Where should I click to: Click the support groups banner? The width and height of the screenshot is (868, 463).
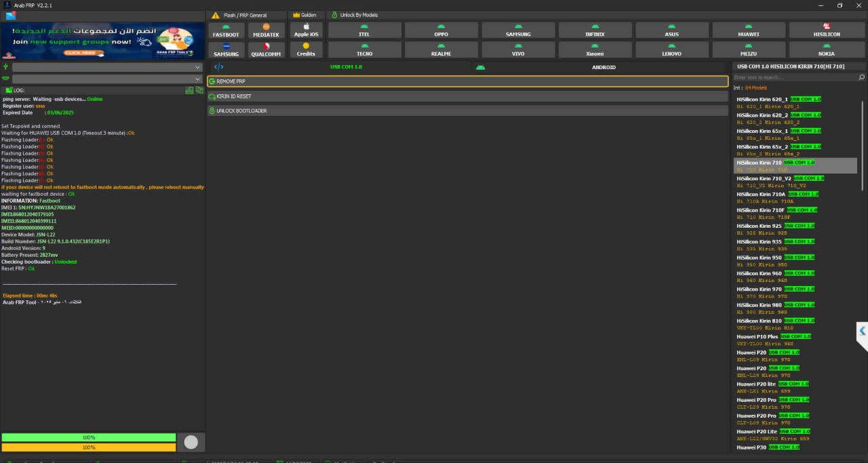[103, 41]
